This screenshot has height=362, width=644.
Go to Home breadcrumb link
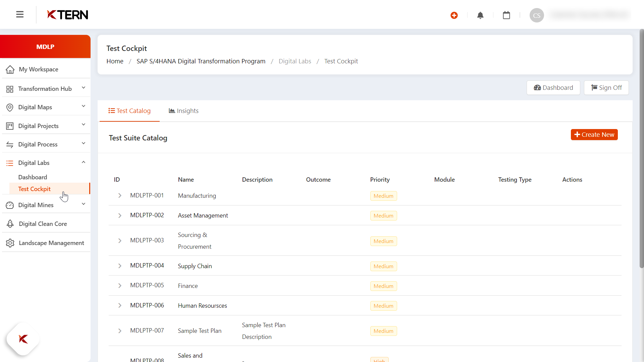pos(115,61)
